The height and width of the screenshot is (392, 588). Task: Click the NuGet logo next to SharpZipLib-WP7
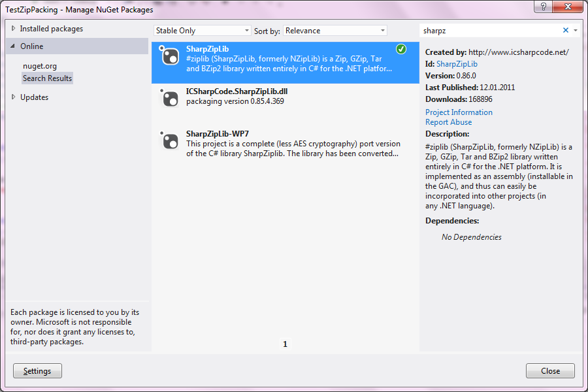(169, 140)
